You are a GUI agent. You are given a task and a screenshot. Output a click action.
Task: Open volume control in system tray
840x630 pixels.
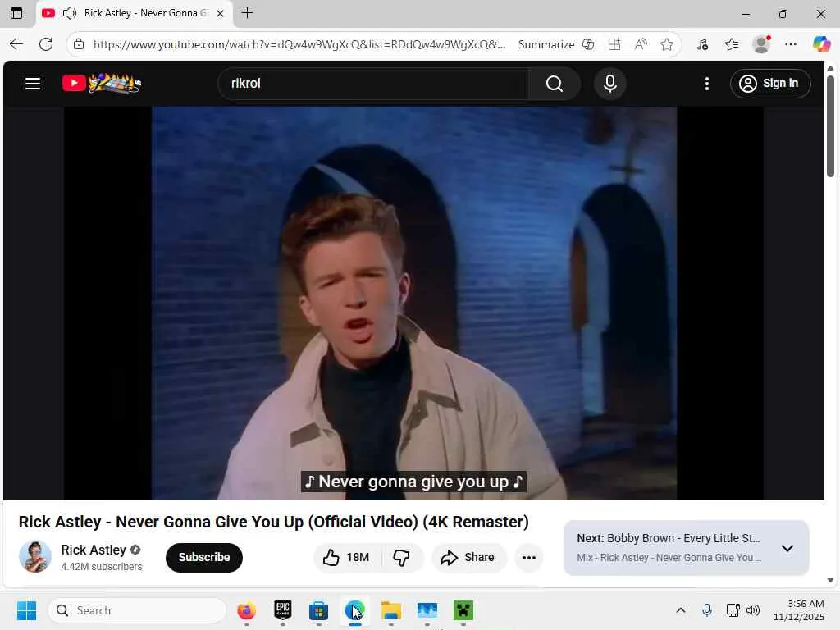[x=753, y=610]
